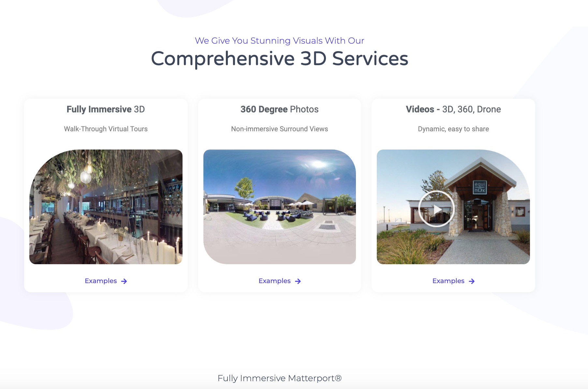This screenshot has height=389, width=588.
Task: Open Examples link for Videos card
Action: coord(448,281)
